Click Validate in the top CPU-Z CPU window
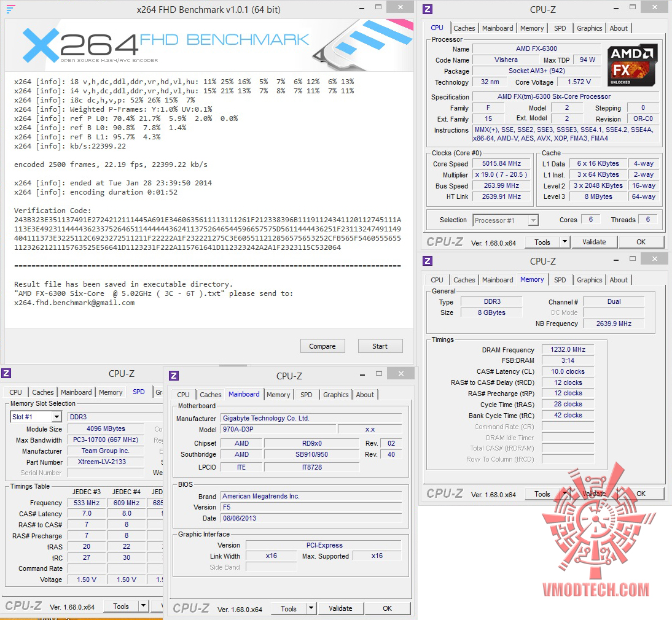Screen dimensions: 672x620 (x=594, y=242)
